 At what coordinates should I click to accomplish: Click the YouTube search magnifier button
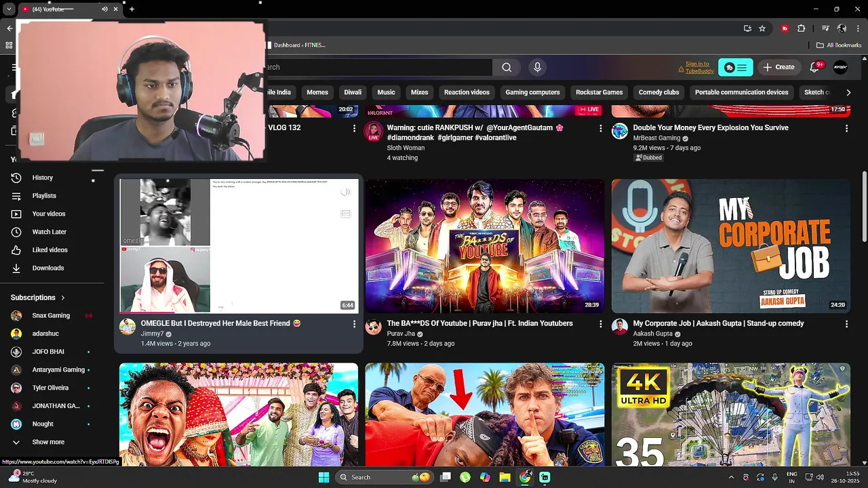(x=507, y=67)
